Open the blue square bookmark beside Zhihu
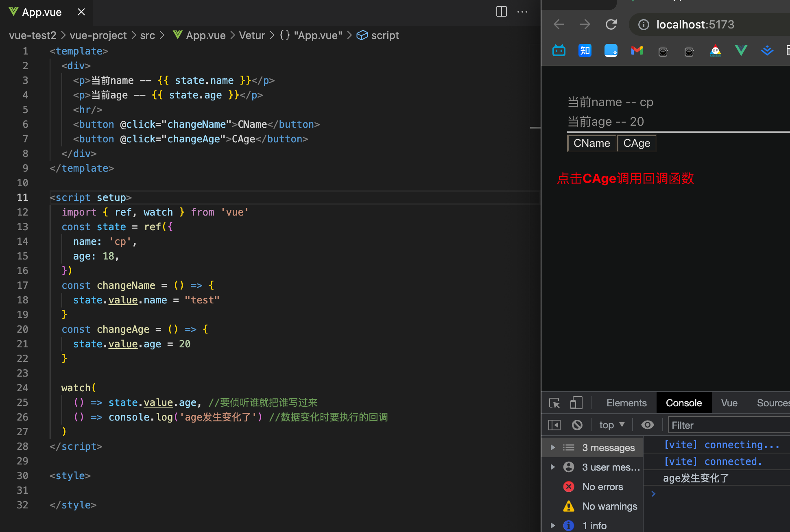 point(611,50)
